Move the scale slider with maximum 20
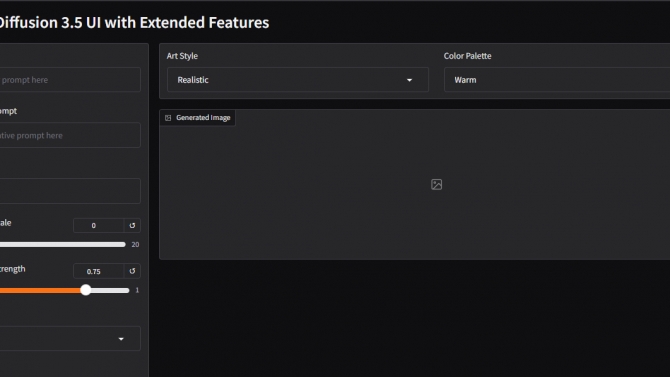670x377 pixels. [x=63, y=244]
